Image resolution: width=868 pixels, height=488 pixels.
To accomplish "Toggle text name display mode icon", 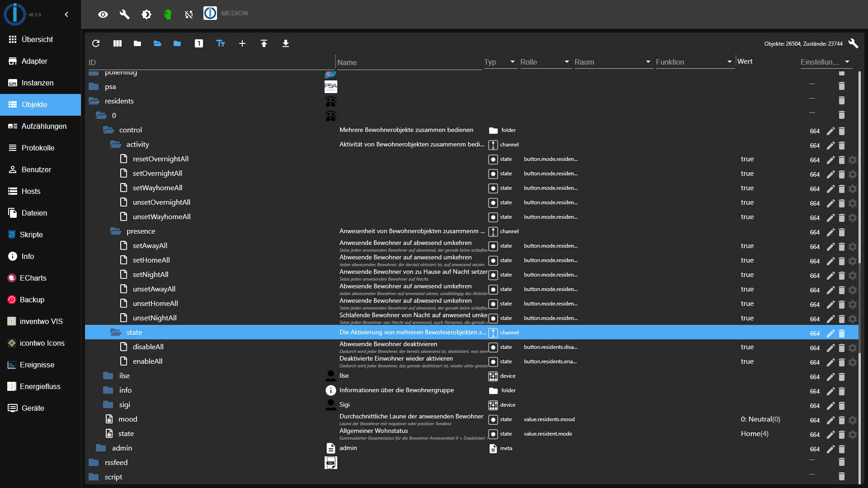I will (x=221, y=43).
